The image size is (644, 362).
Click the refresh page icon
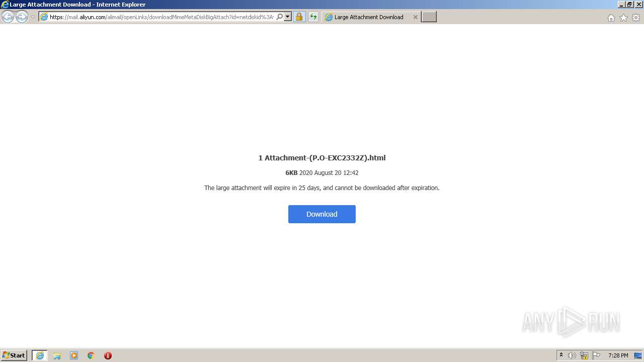pyautogui.click(x=313, y=17)
